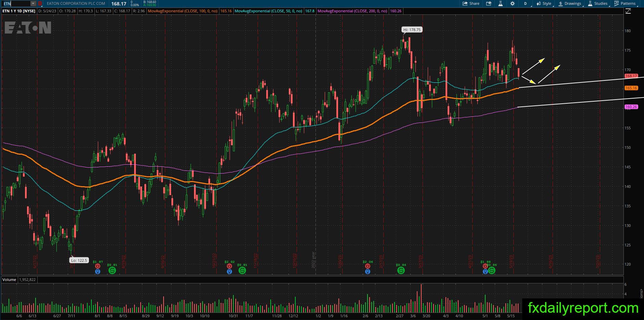Image resolution: width=644 pixels, height=320 pixels.
Task: Click the red B indicator beside the symbol box
Action: (x=40, y=3)
